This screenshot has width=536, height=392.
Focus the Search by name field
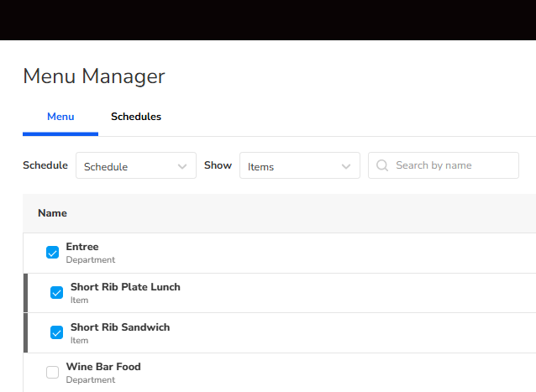[452, 165]
